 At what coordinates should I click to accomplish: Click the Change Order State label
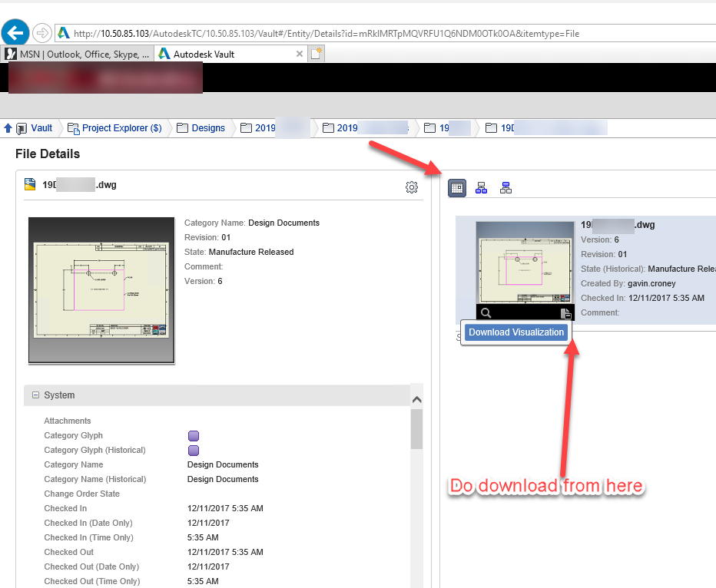pyautogui.click(x=81, y=494)
